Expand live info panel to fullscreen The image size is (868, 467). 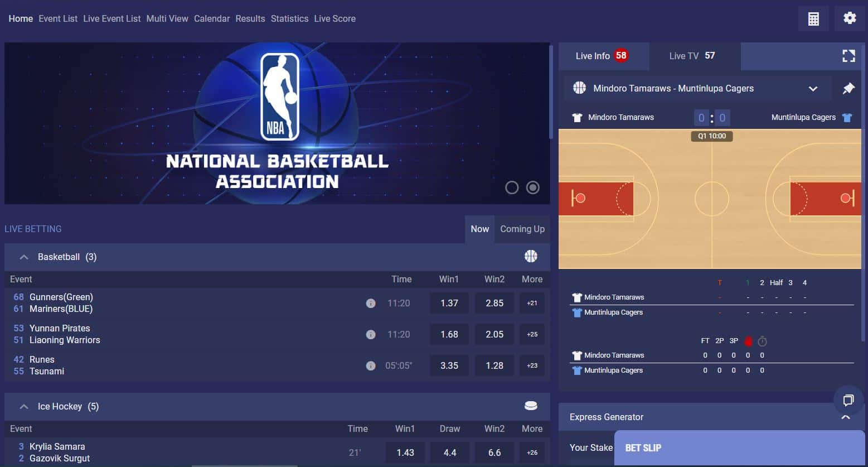click(848, 56)
